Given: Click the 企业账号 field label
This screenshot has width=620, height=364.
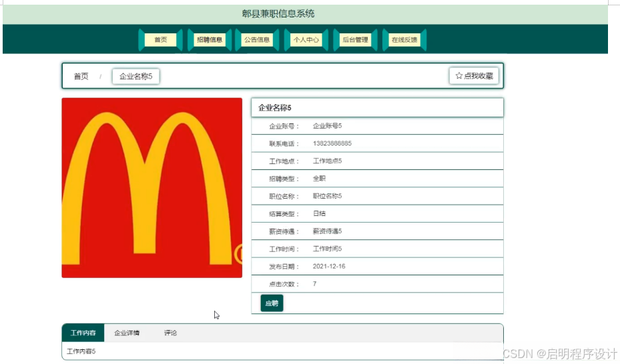Looking at the screenshot, I should [284, 127].
